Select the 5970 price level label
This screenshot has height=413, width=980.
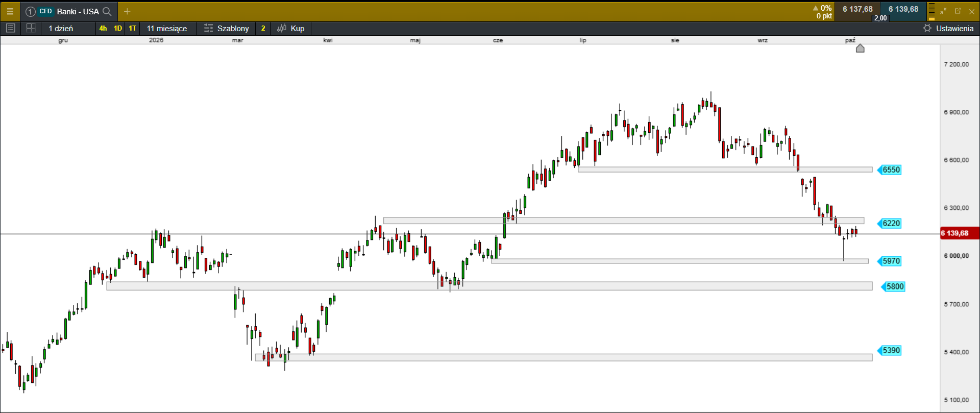890,261
